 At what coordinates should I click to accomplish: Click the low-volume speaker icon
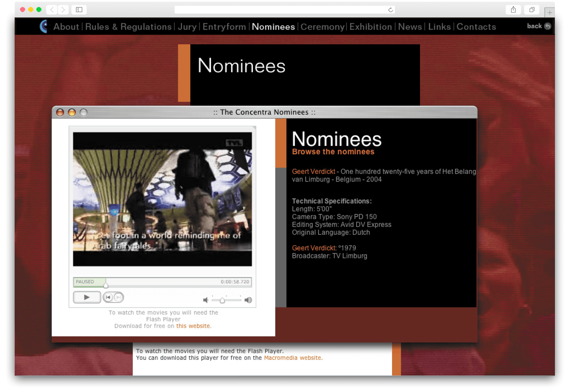[206, 300]
